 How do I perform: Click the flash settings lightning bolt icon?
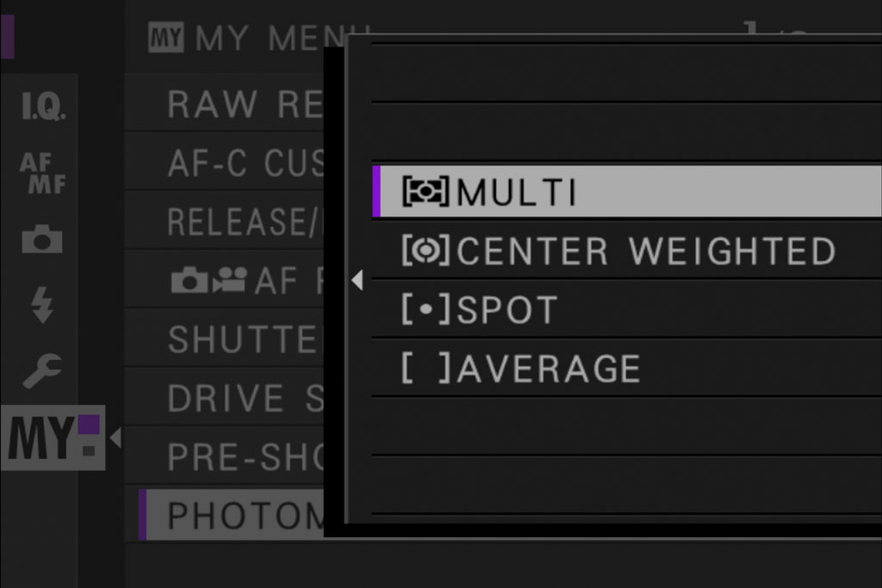(40, 301)
